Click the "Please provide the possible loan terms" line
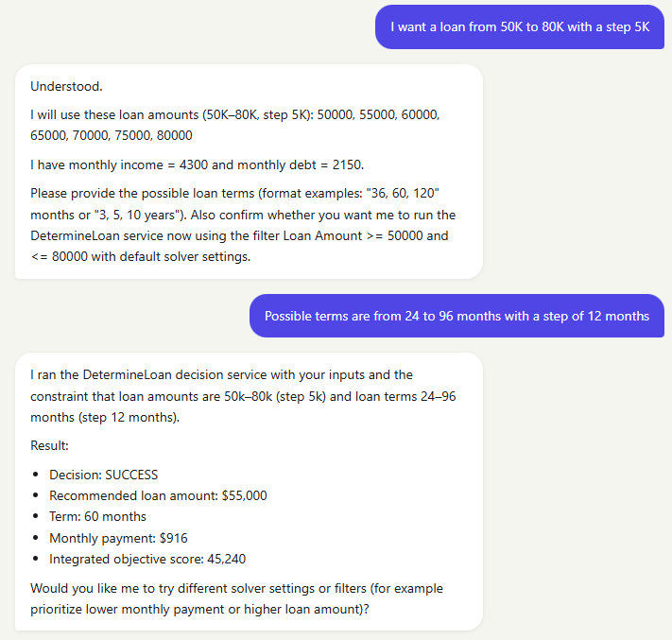The width and height of the screenshot is (672, 640). pyautogui.click(x=234, y=194)
